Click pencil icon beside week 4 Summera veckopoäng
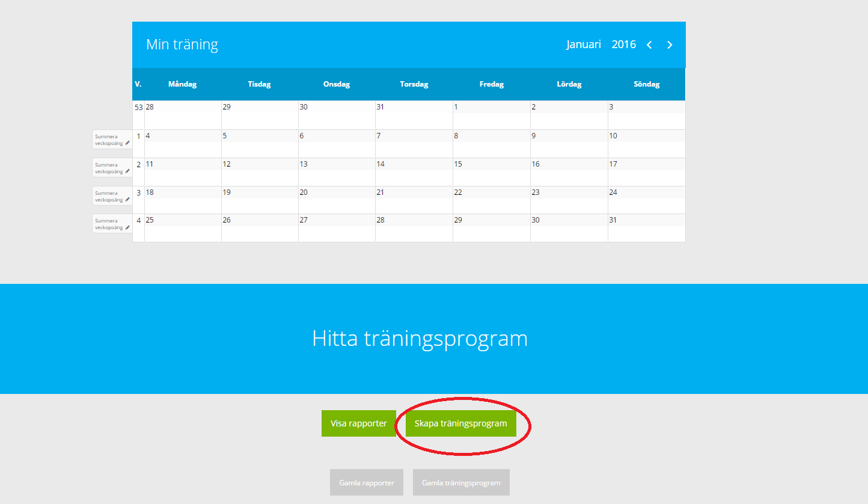 coord(127,227)
